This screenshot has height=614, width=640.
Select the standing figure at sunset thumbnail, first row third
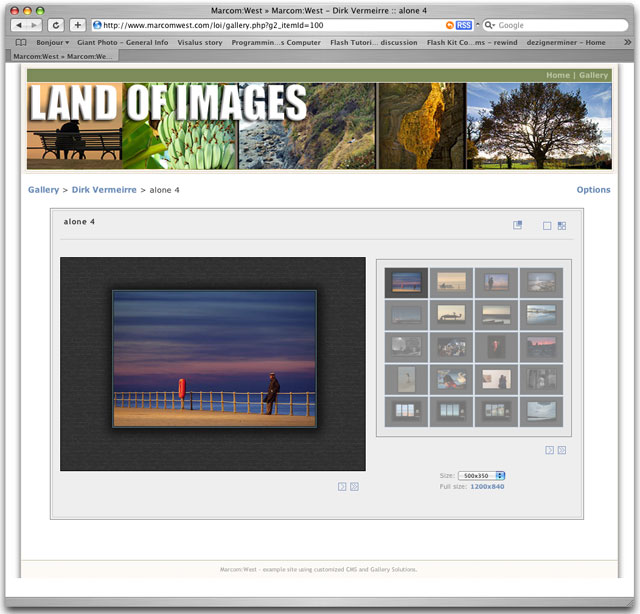click(496, 283)
